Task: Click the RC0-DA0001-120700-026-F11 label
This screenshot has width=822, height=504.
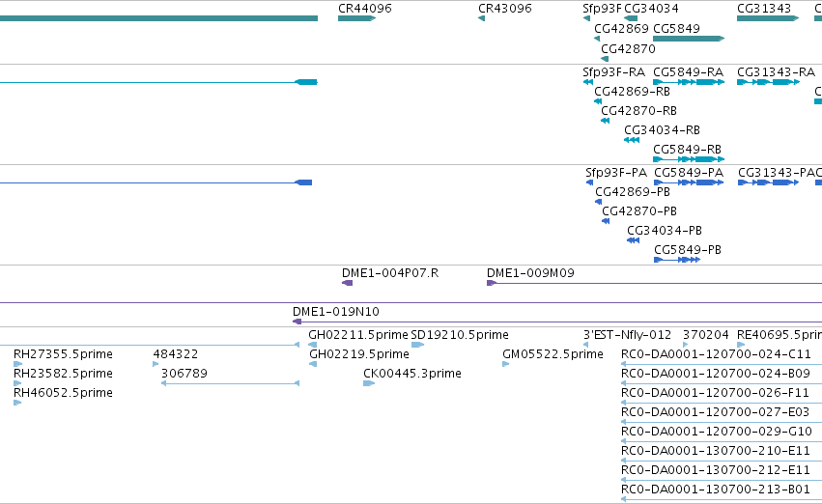Action: (715, 393)
